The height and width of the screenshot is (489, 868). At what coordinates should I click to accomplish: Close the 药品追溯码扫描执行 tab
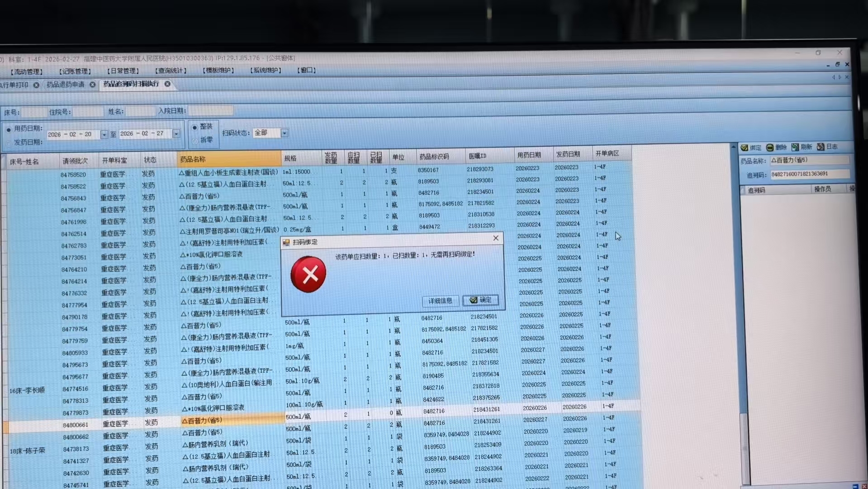click(167, 84)
